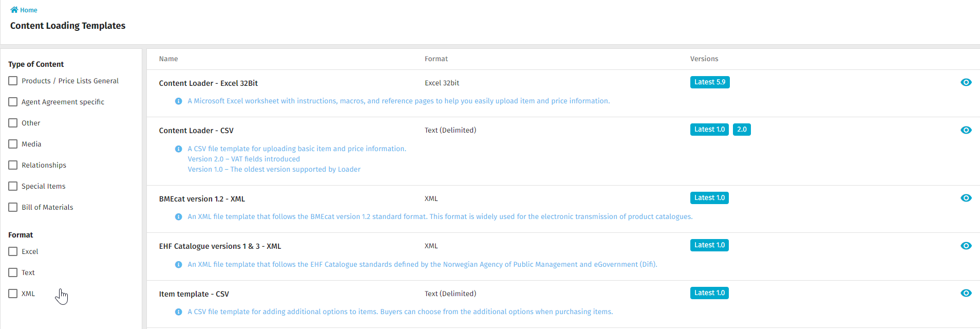
Task: Toggle the Excel format checkbox
Action: click(13, 251)
